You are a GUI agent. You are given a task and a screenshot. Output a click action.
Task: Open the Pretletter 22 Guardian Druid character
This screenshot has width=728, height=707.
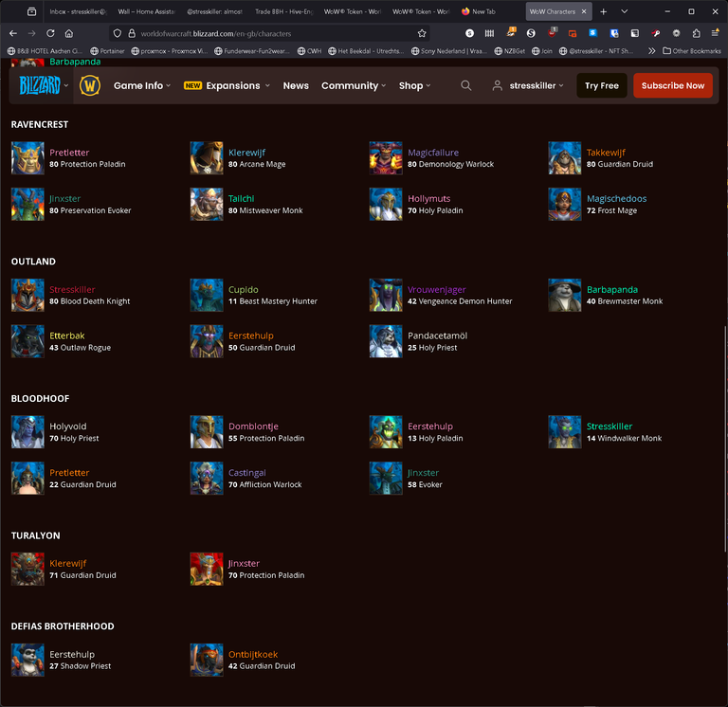(64, 479)
